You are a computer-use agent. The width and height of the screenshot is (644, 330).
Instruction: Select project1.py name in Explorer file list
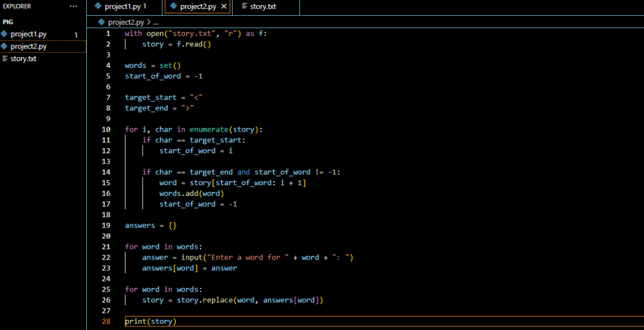pos(28,34)
